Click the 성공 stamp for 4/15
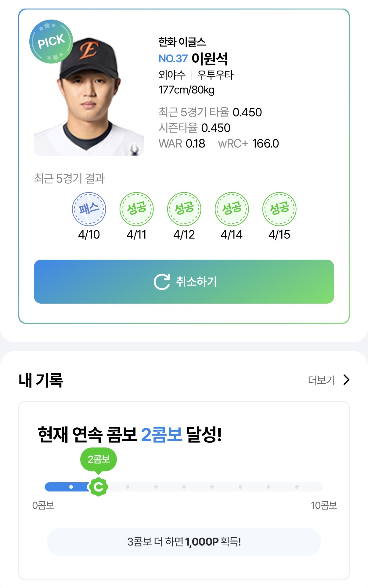This screenshot has width=368, height=588. 279,209
